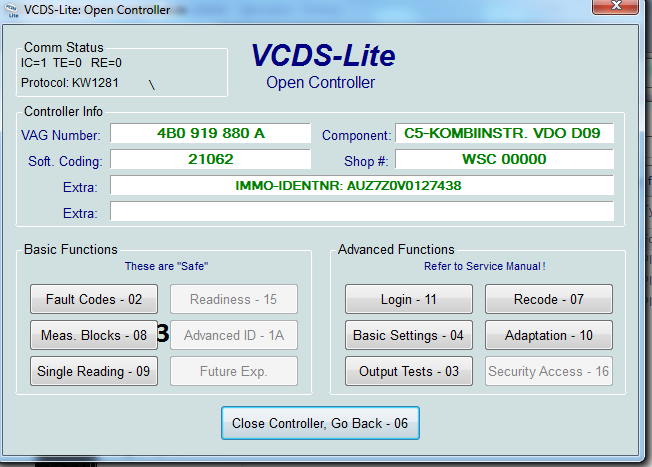
Task: Click the 'VCDS-Lite' heading
Action: pyautogui.click(x=323, y=55)
